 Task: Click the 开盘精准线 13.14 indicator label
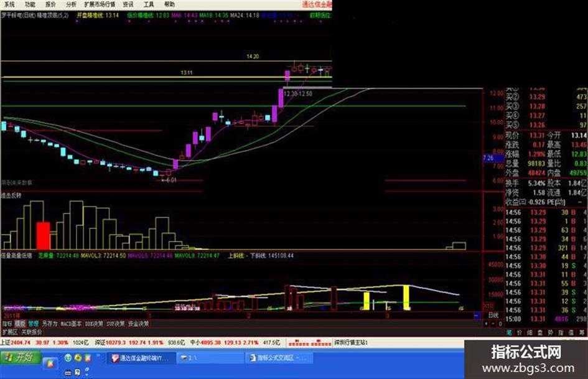98,16
